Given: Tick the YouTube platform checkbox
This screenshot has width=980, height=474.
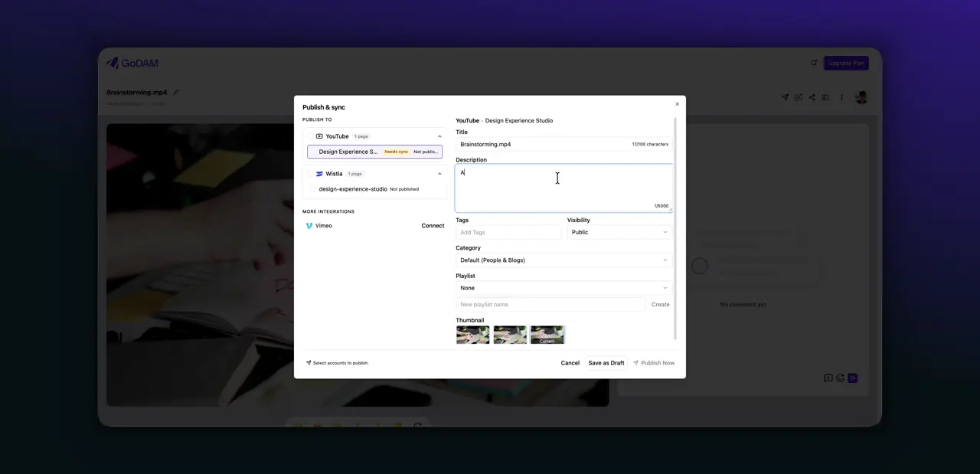Looking at the screenshot, I should (310, 136).
